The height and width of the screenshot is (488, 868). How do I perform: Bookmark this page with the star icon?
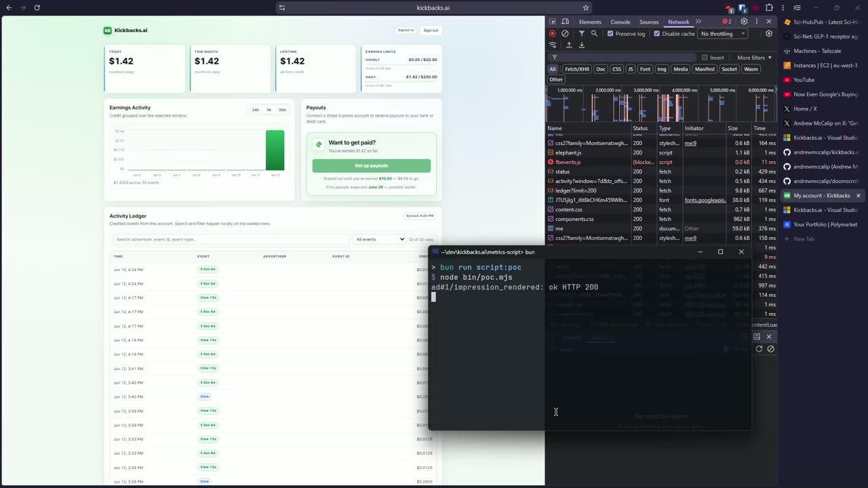[585, 7]
